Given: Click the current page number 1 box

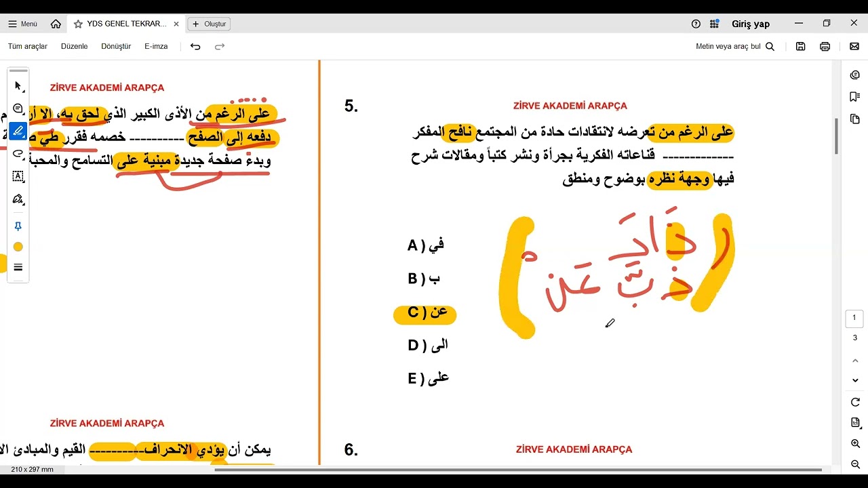Looking at the screenshot, I should 854,318.
